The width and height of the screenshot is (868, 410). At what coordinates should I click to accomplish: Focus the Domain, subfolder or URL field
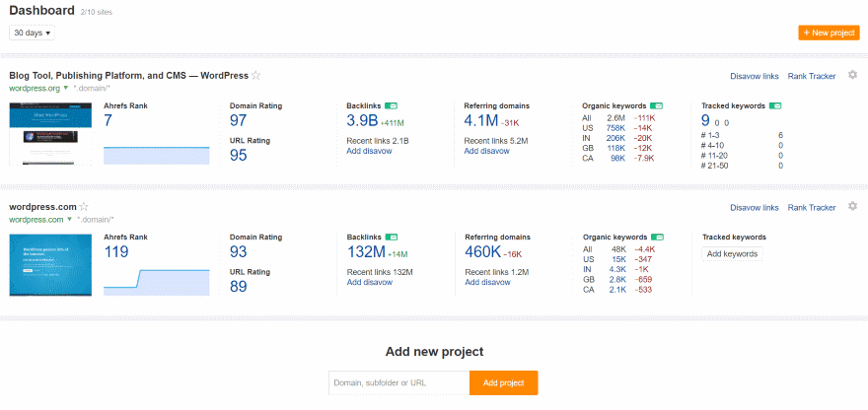point(399,382)
